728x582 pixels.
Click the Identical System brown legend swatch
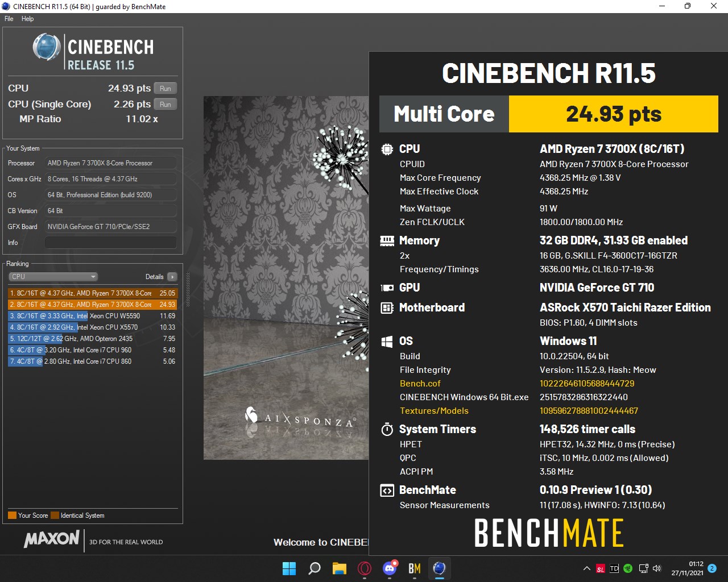[55, 516]
